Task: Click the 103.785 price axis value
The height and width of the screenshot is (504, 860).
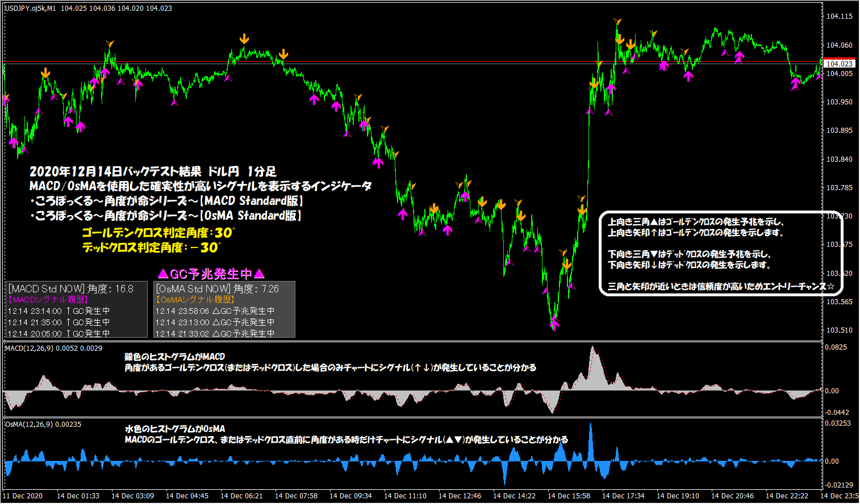Action: tap(839, 188)
